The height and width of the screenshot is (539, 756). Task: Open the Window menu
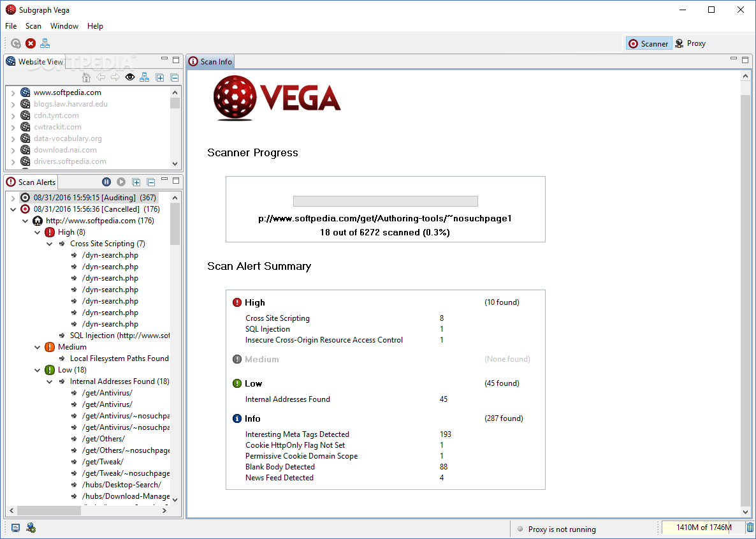[64, 26]
